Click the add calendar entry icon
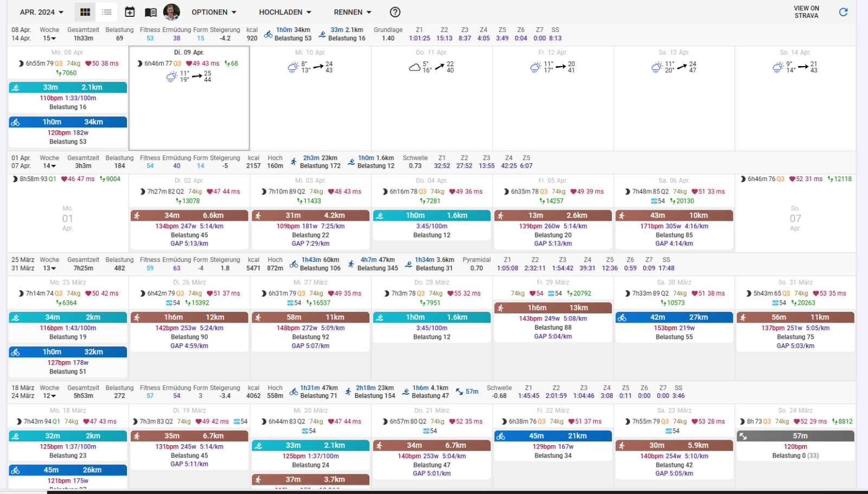 coord(130,12)
